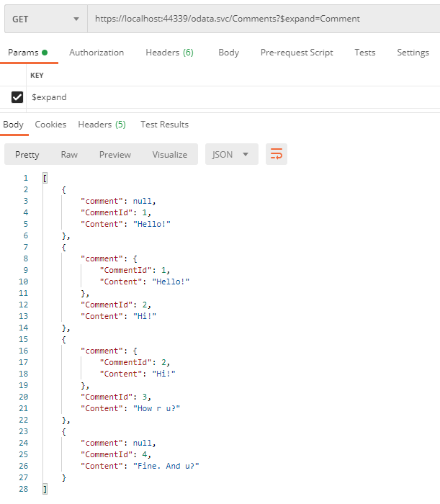Image resolution: width=440 pixels, height=504 pixels.
Task: View the response Headers (5) tab
Action: coord(102,125)
